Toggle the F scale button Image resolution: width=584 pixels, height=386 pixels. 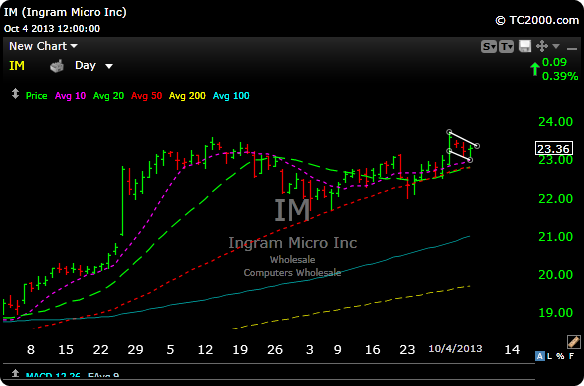tap(571, 356)
